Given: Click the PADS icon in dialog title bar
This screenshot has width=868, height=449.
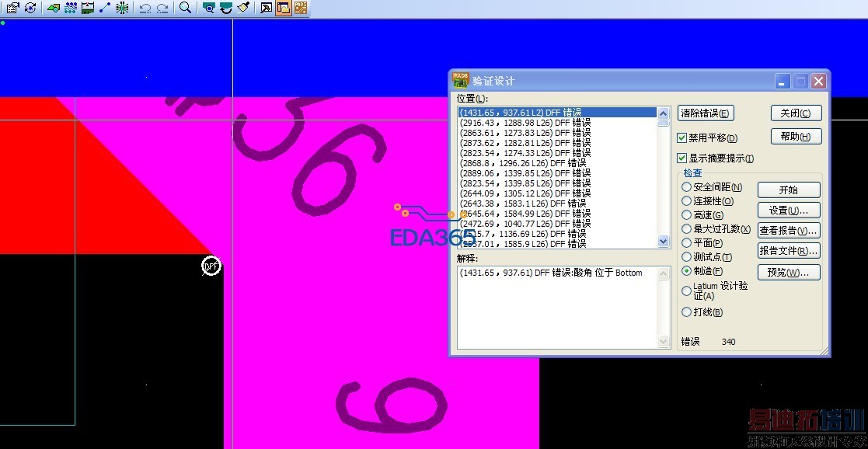Looking at the screenshot, I should click(461, 80).
